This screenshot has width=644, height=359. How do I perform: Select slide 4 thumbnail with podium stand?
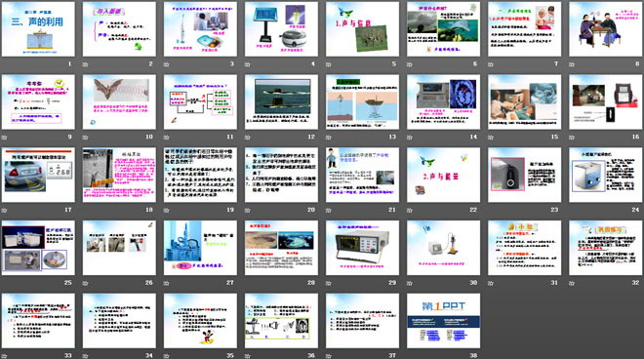tap(281, 28)
